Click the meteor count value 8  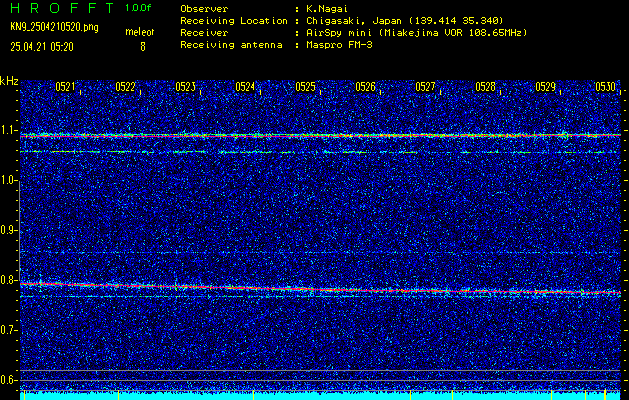coord(142,47)
